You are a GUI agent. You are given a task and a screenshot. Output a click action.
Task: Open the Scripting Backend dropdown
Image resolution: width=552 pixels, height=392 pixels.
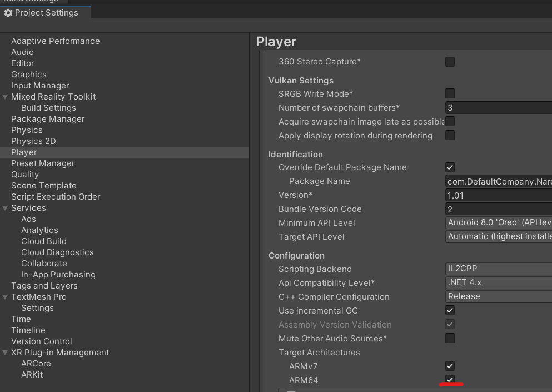tap(499, 269)
